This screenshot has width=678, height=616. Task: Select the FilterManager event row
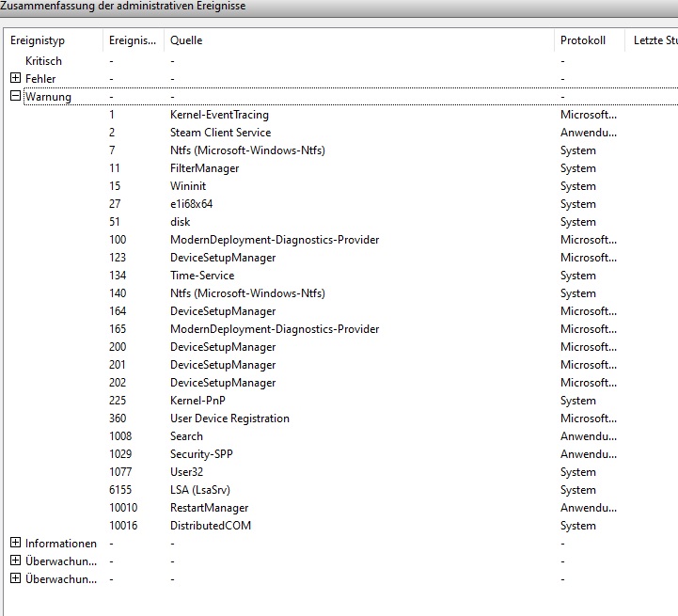pos(340,168)
